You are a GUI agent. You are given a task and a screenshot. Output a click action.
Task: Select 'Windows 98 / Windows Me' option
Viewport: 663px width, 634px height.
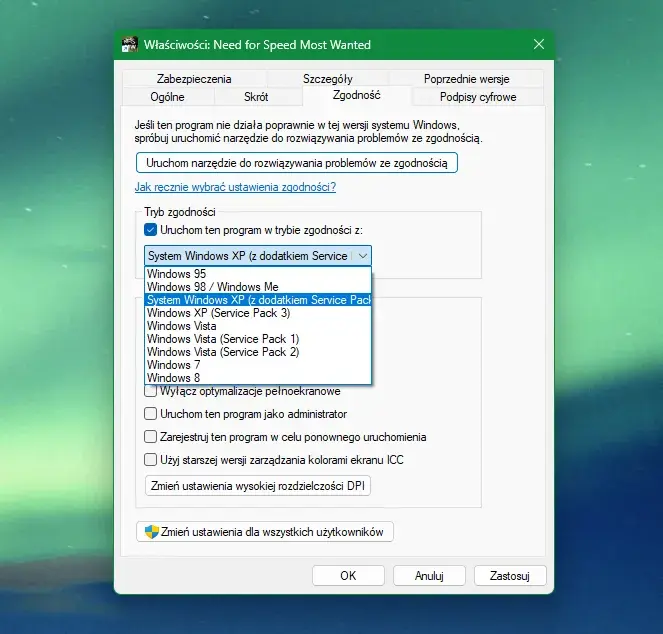point(258,287)
